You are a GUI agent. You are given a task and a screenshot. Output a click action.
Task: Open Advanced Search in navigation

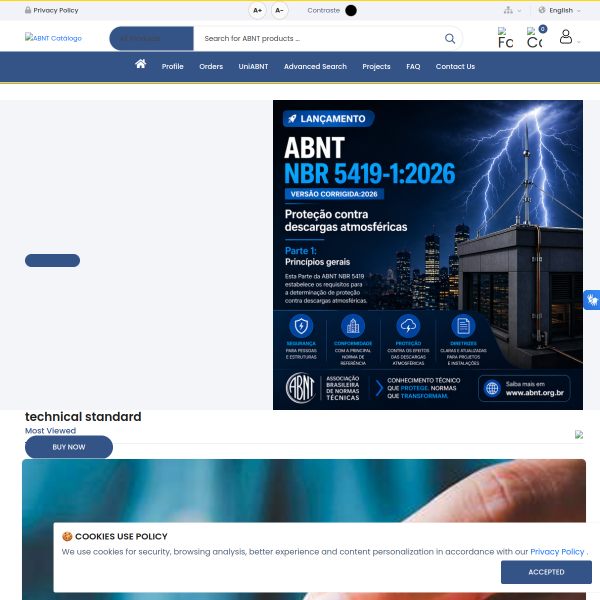pyautogui.click(x=315, y=67)
